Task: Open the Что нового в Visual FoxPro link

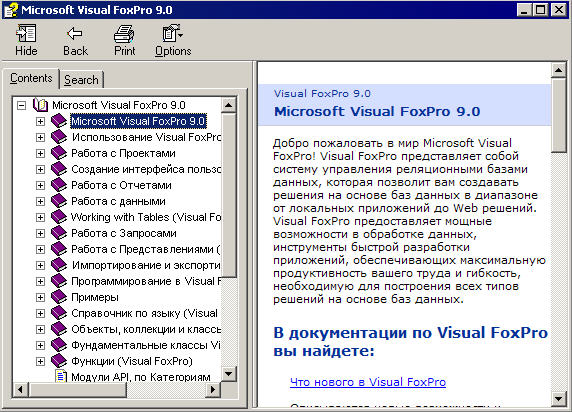Action: coord(368,382)
